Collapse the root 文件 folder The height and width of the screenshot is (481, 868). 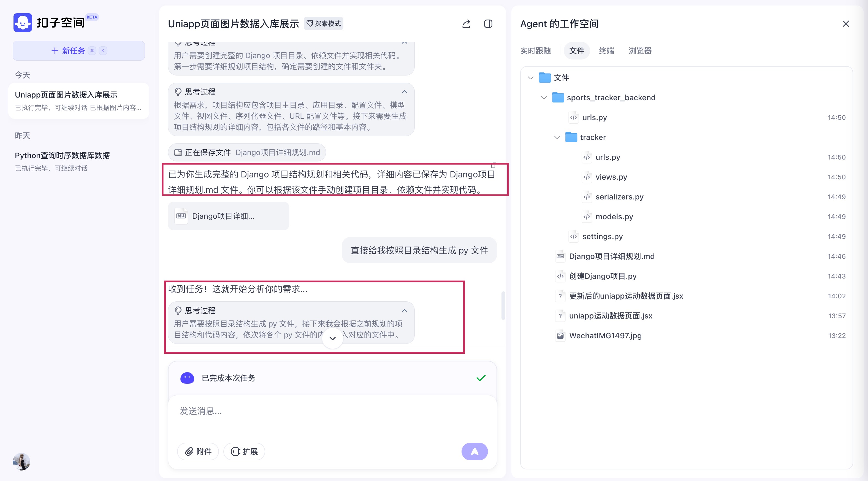pyautogui.click(x=530, y=78)
